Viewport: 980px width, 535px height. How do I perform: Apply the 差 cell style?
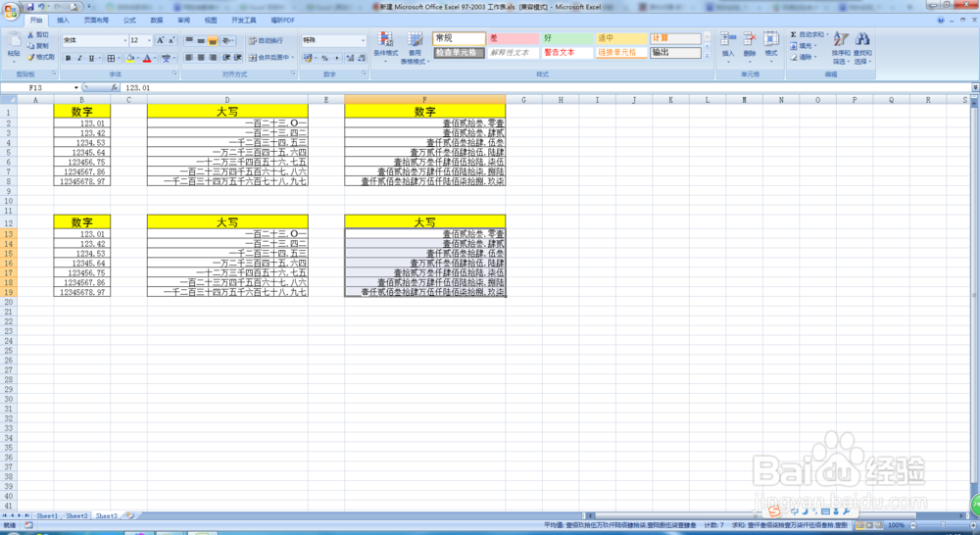(x=514, y=38)
